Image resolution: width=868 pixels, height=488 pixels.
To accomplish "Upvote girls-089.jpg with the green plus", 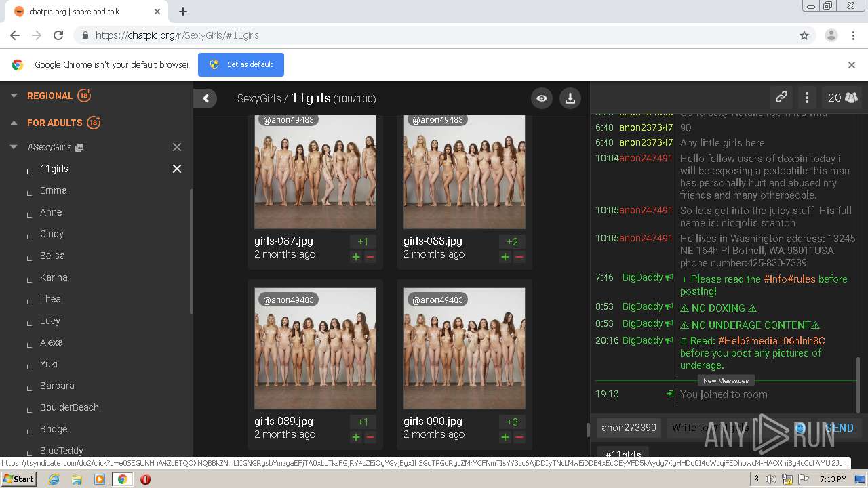I will pos(356,437).
